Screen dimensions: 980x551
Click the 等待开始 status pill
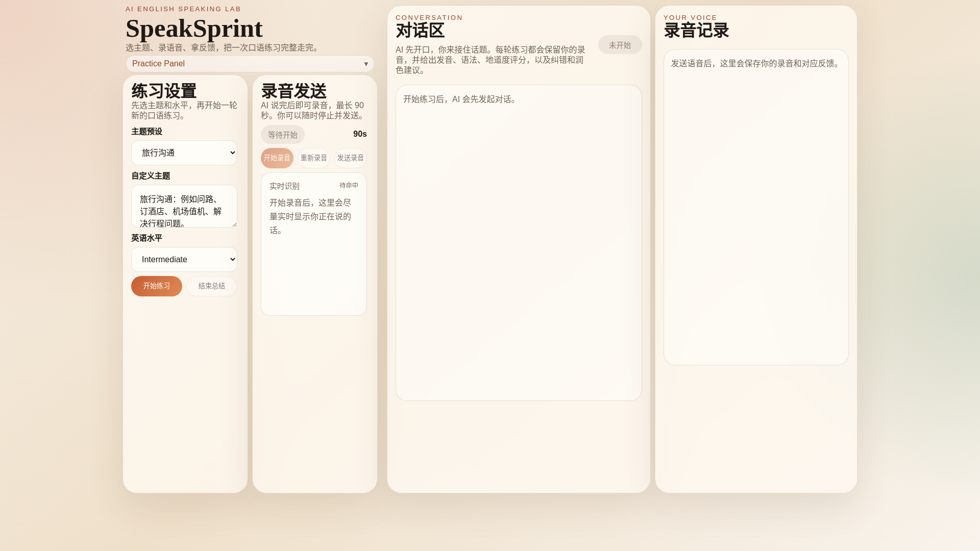(282, 135)
